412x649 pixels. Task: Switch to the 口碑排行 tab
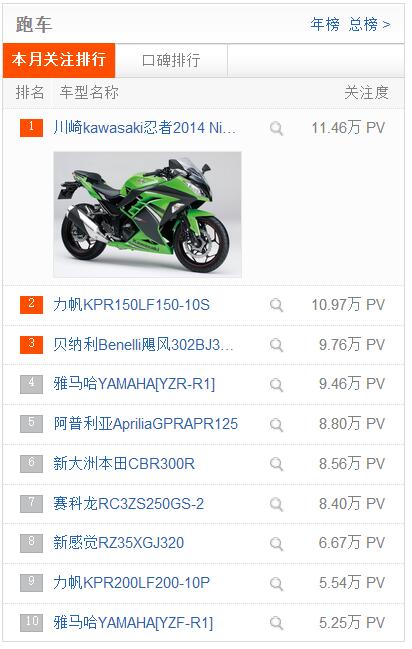pos(171,60)
